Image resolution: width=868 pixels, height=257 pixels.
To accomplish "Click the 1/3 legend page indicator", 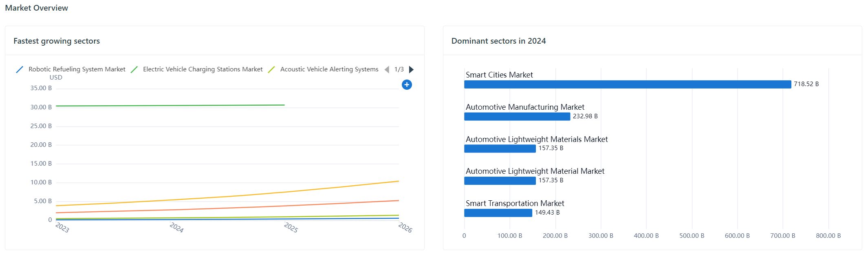I will [399, 69].
